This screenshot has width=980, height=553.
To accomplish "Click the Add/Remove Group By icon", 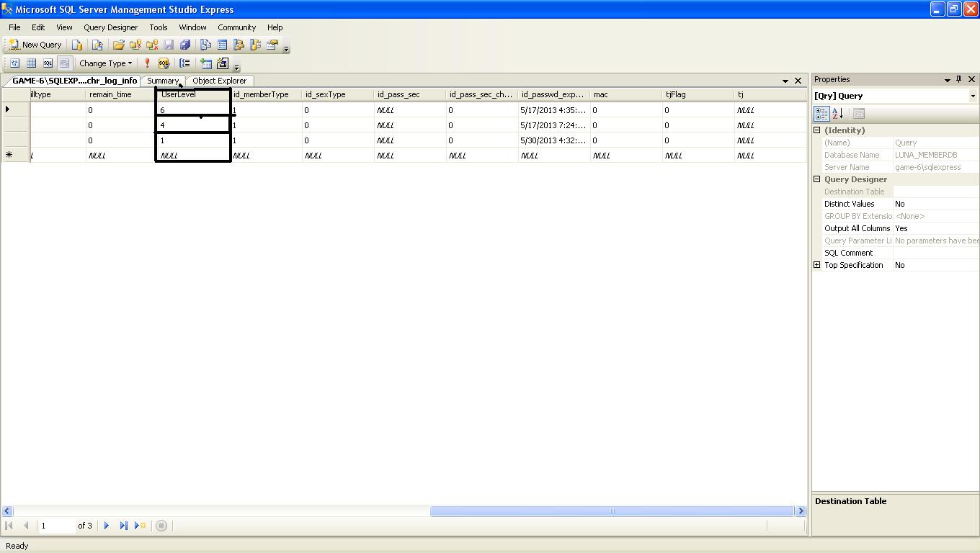I will click(x=185, y=63).
